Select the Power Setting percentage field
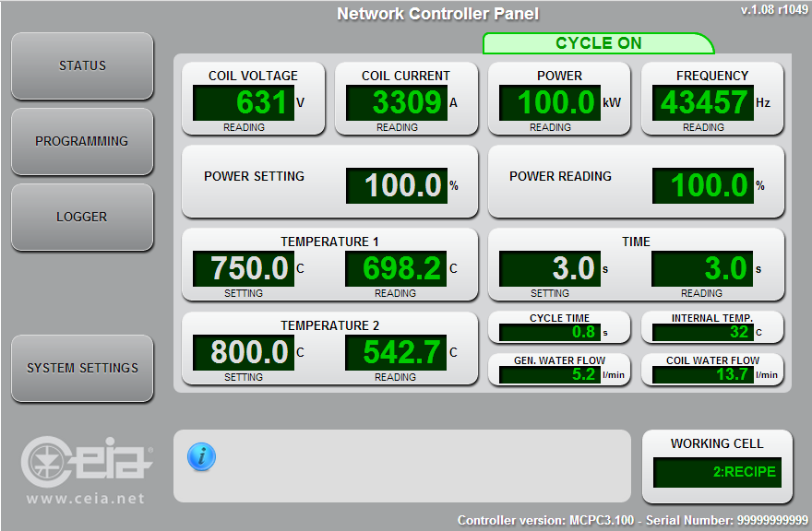The width and height of the screenshot is (812, 531). click(x=397, y=185)
